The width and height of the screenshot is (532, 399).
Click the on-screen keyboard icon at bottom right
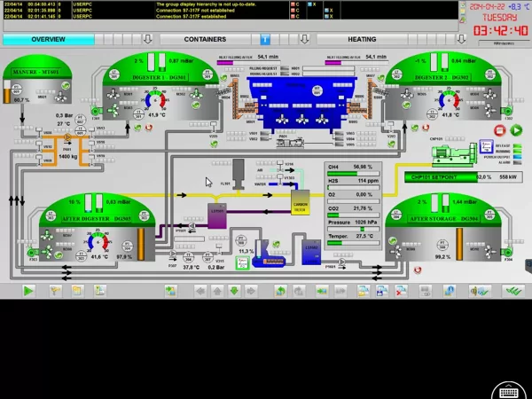[508, 392]
